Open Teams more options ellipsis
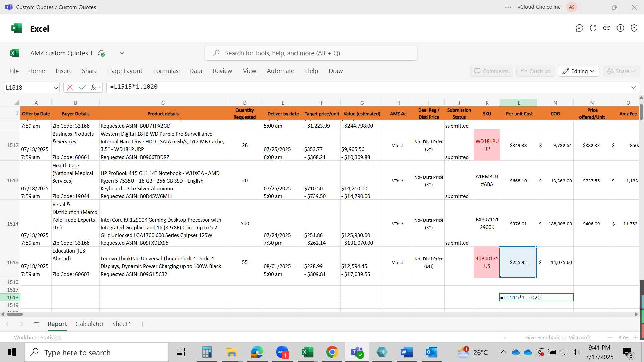 point(508,7)
